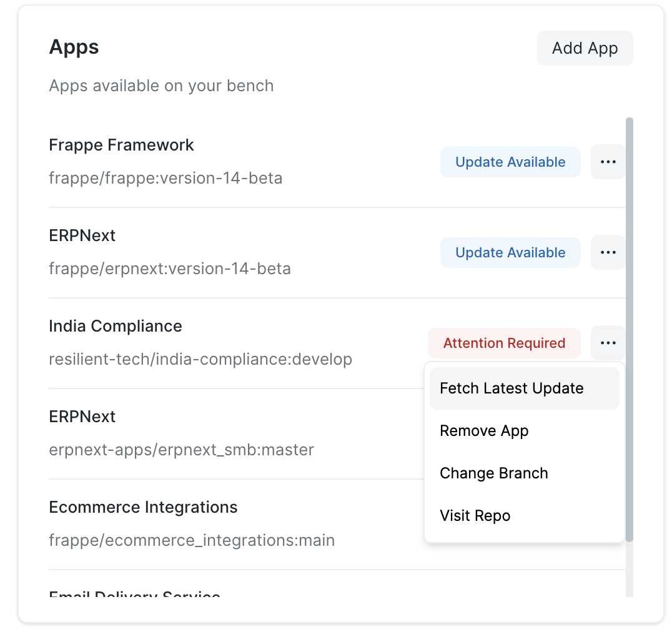Choose Remove App in the dropdown
This screenshot has width=672, height=637.
click(x=484, y=431)
